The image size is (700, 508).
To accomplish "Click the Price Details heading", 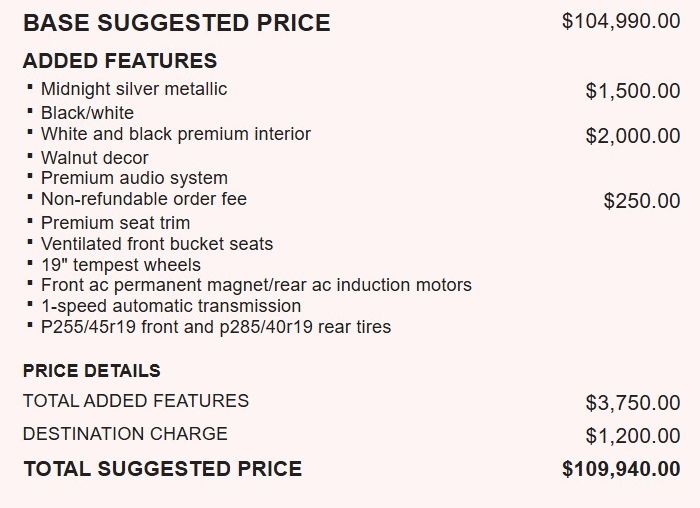I will point(92,371).
